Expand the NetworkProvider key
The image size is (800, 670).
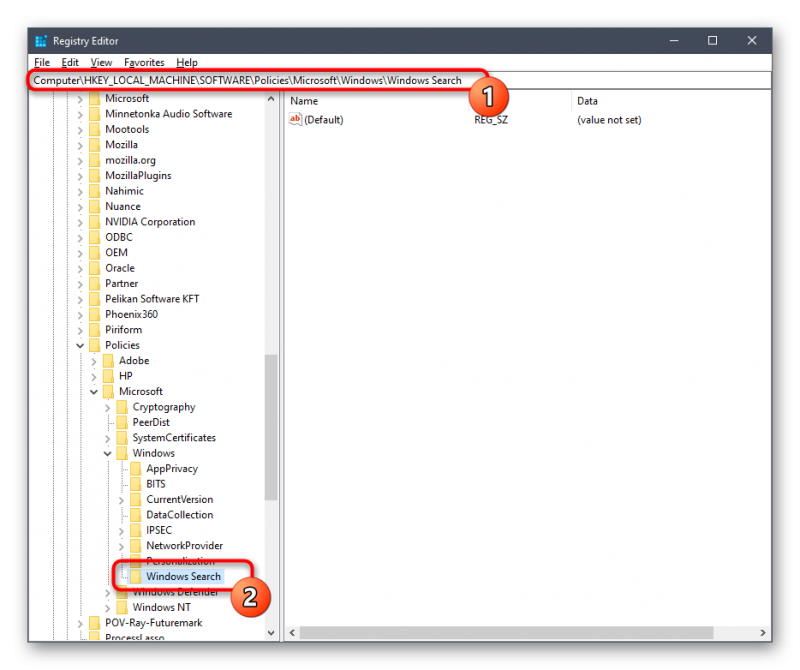pos(121,546)
